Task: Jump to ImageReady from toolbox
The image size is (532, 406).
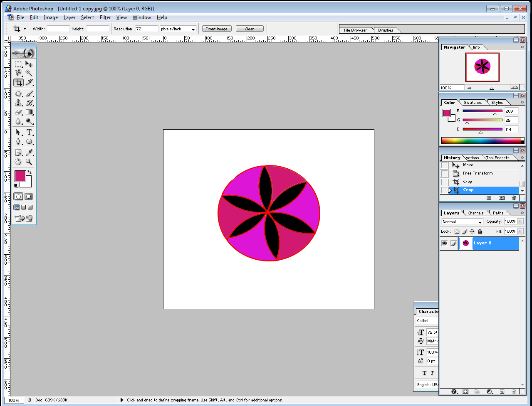Action: point(24,218)
